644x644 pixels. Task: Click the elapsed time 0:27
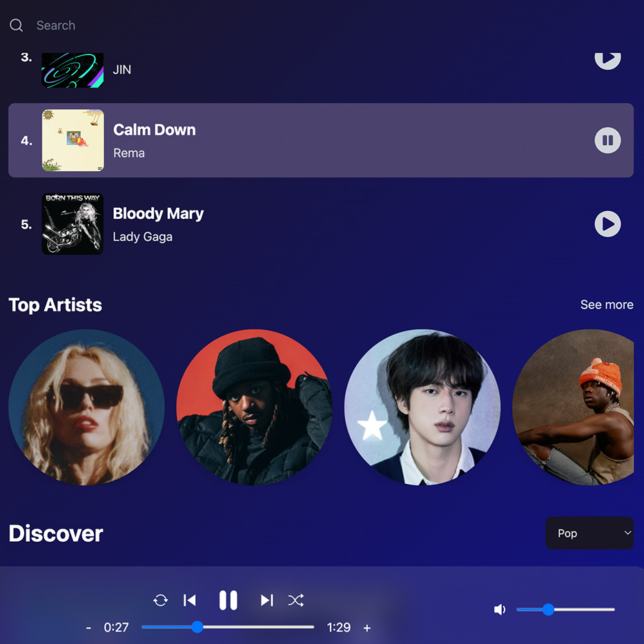point(116,627)
